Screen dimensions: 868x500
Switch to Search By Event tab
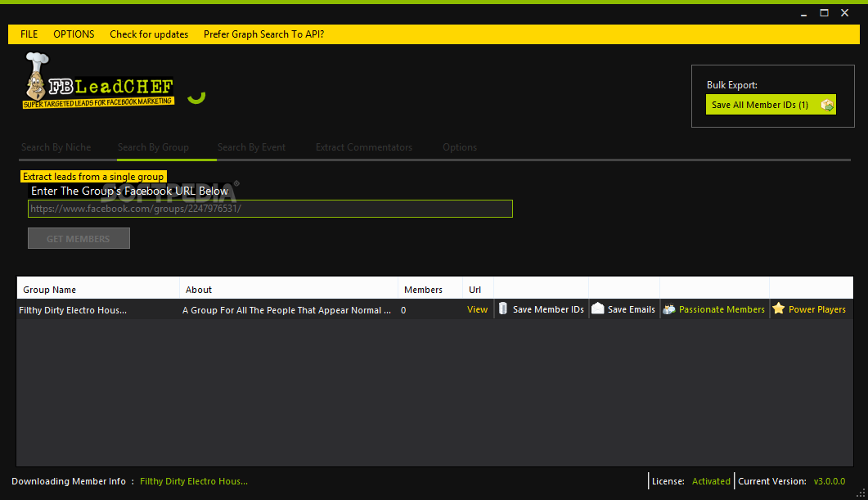tap(251, 147)
